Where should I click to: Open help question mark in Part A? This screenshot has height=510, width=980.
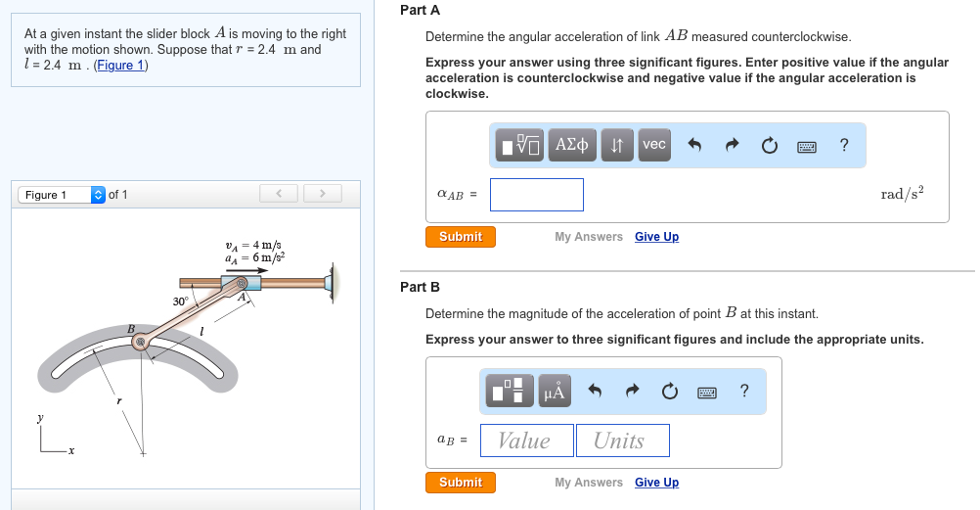(844, 146)
